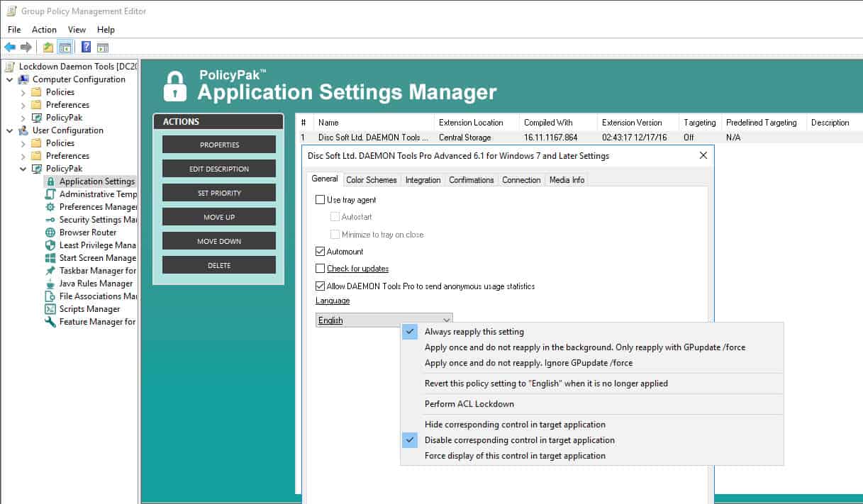
Task: Select the Java Rules Manager cup icon
Action: (50, 284)
